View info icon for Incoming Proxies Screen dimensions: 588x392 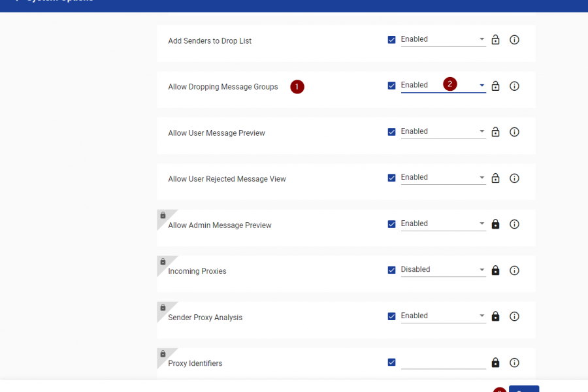coord(514,270)
